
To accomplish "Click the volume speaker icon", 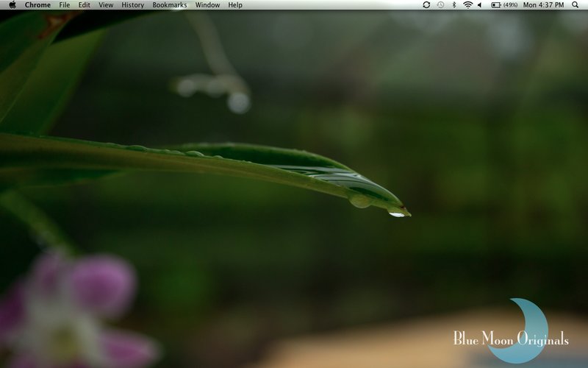I will coord(480,5).
